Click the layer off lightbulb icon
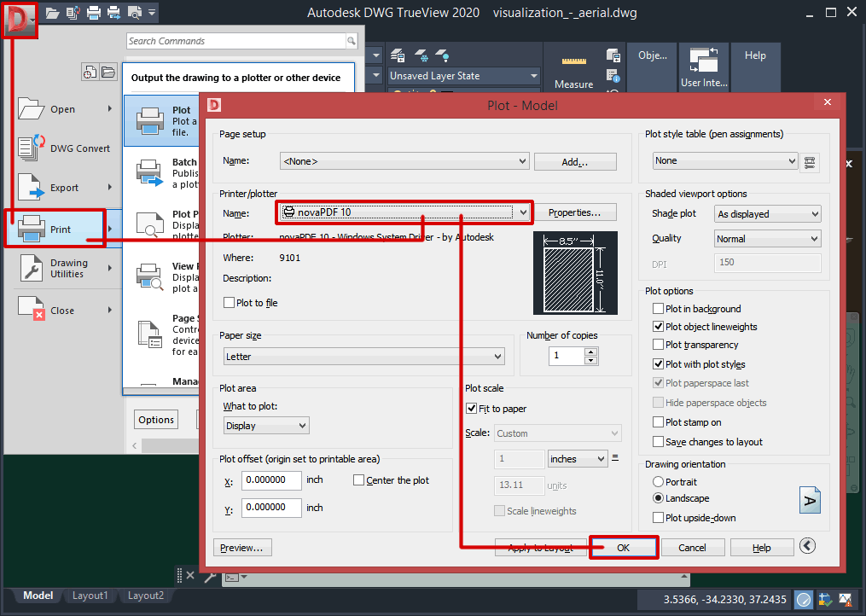The image size is (866, 616). (443, 55)
